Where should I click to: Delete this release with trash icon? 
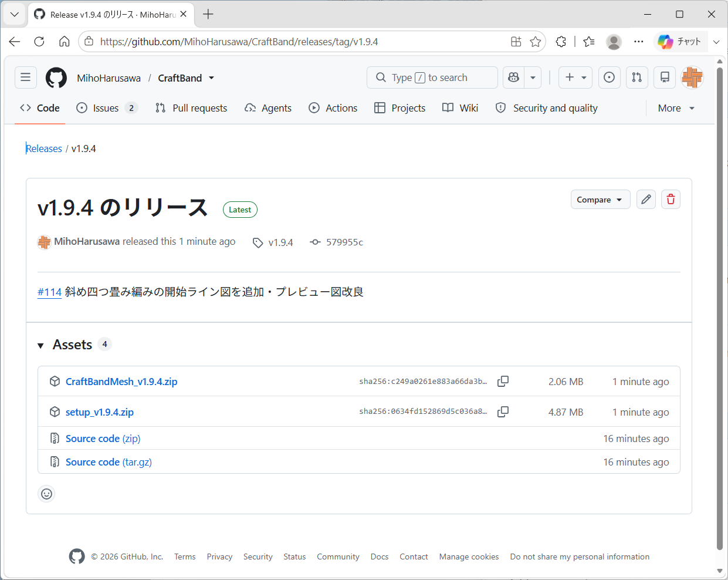coord(671,200)
